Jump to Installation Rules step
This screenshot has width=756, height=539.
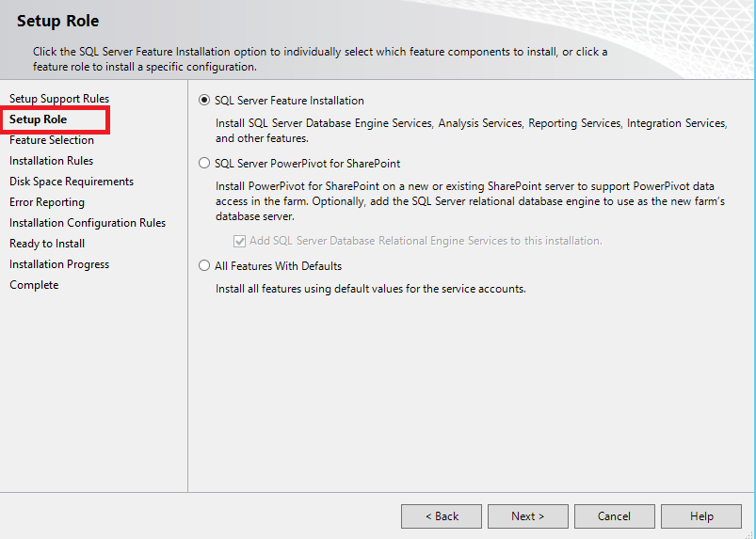tap(51, 161)
